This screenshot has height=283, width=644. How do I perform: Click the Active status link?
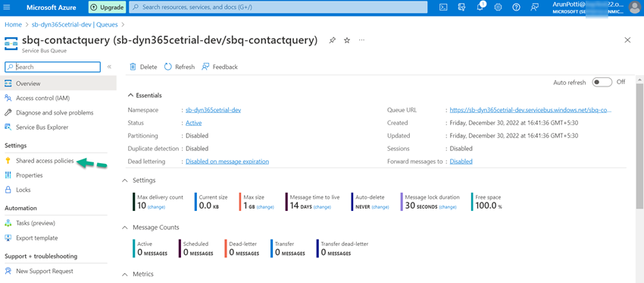(x=193, y=123)
